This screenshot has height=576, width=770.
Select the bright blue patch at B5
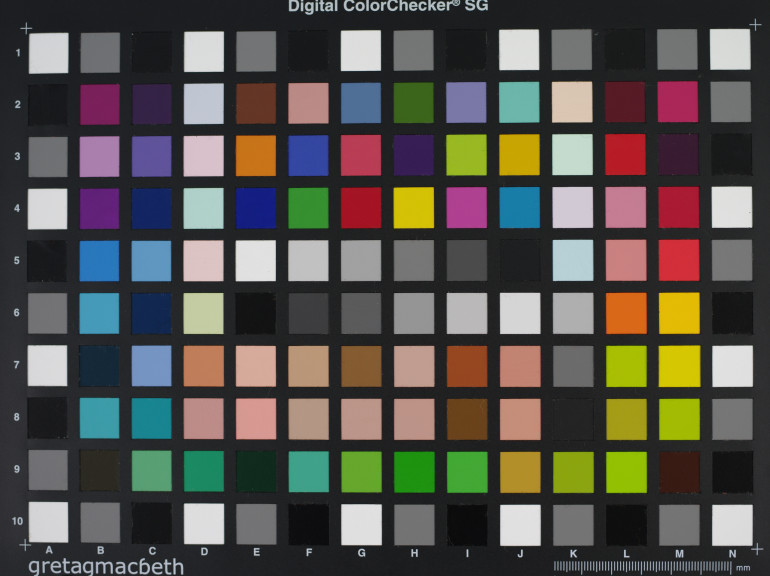click(x=99, y=261)
